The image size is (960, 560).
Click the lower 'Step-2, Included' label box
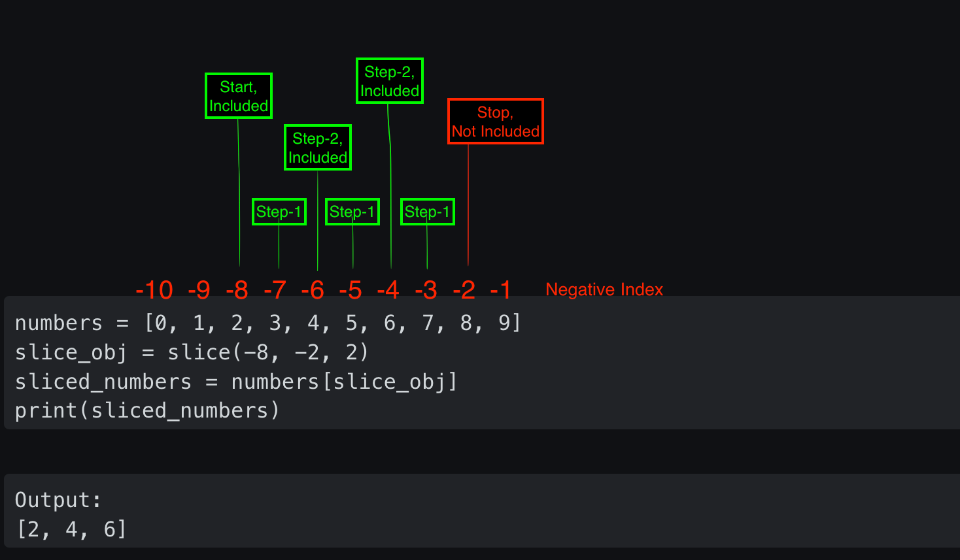click(x=317, y=147)
